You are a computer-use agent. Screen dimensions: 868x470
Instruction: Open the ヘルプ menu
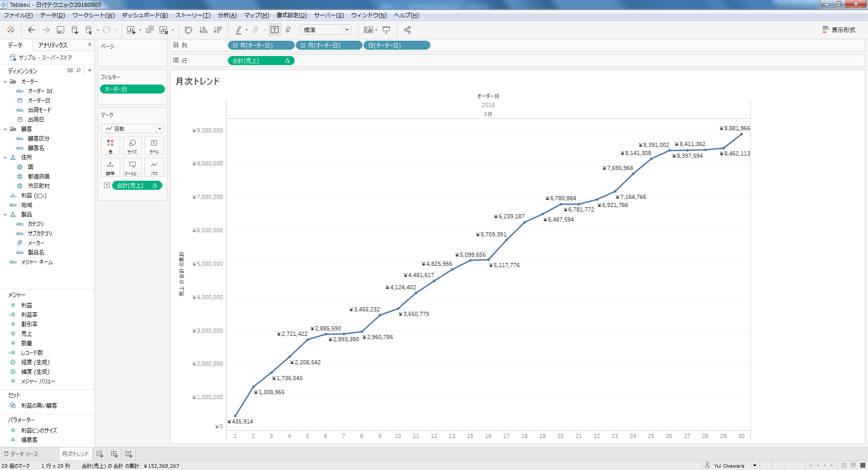point(406,15)
